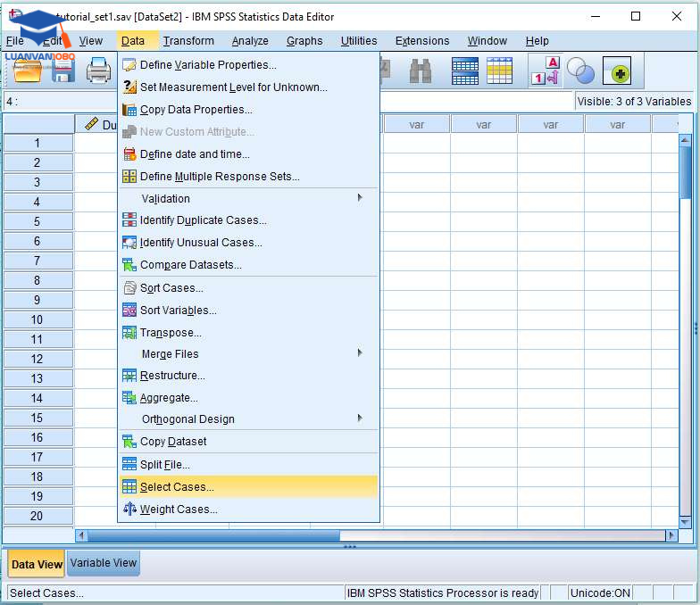Image resolution: width=700 pixels, height=605 pixels.
Task: Choose Aggregate entry
Action: pyautogui.click(x=248, y=398)
